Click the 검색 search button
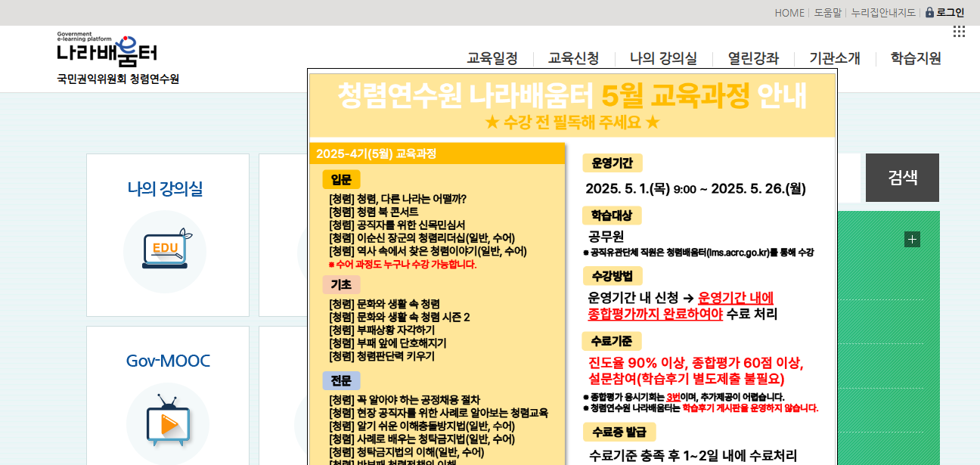The width and height of the screenshot is (980, 465). [x=902, y=178]
